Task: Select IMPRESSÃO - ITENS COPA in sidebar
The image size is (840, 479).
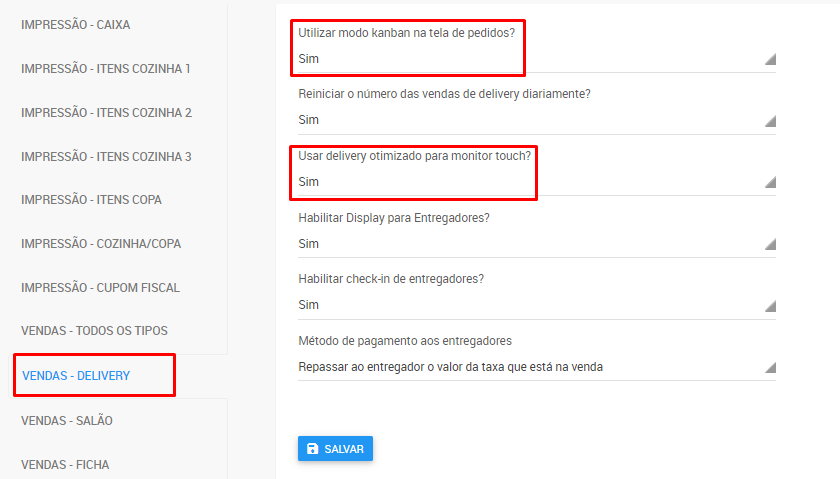Action: click(91, 199)
